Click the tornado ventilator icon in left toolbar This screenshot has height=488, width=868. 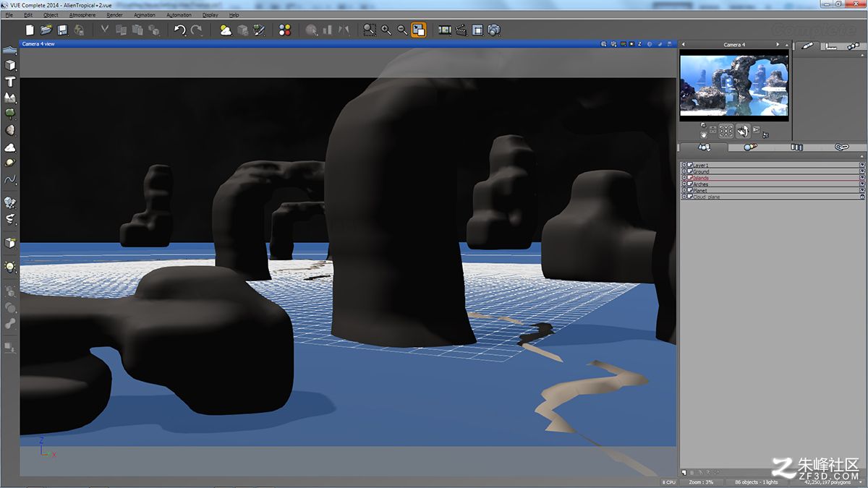(10, 218)
